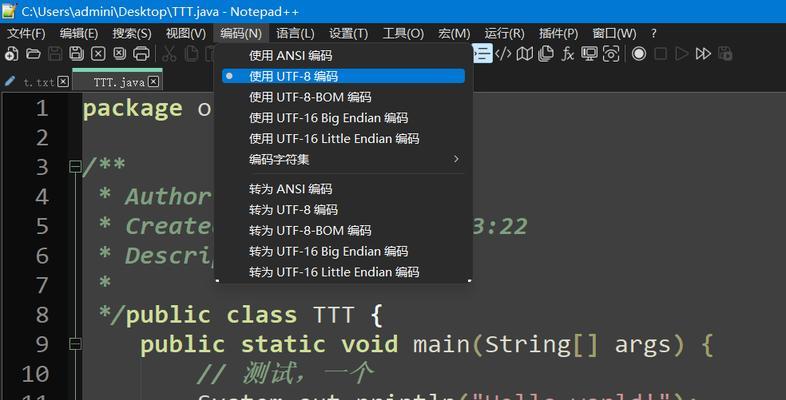Collapse the fold marker at line 9
The width and height of the screenshot is (786, 400).
pos(75,344)
